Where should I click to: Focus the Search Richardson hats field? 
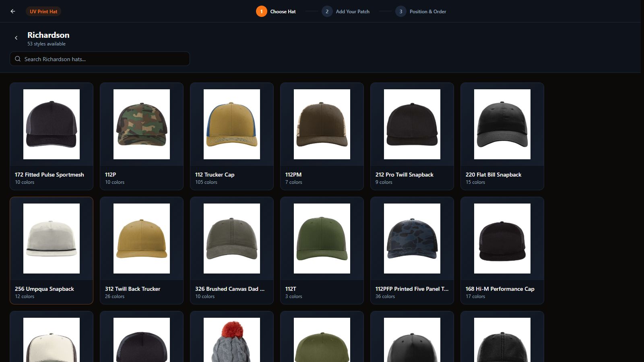click(x=100, y=59)
